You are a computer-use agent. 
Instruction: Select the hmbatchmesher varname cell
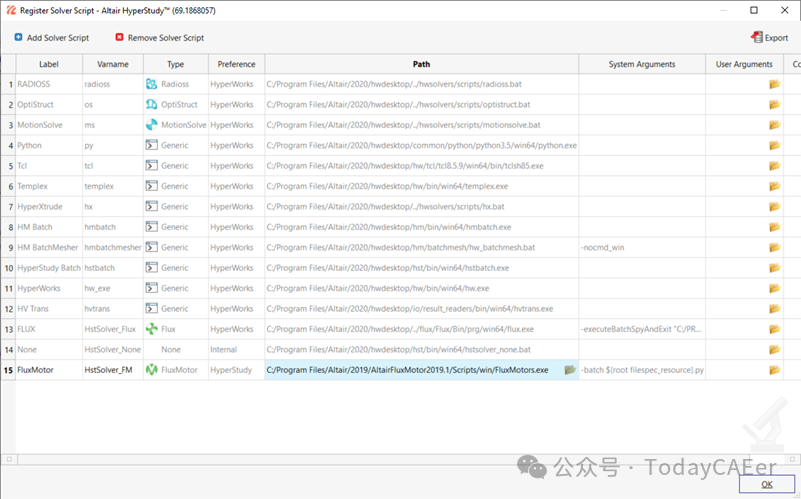click(x=113, y=247)
